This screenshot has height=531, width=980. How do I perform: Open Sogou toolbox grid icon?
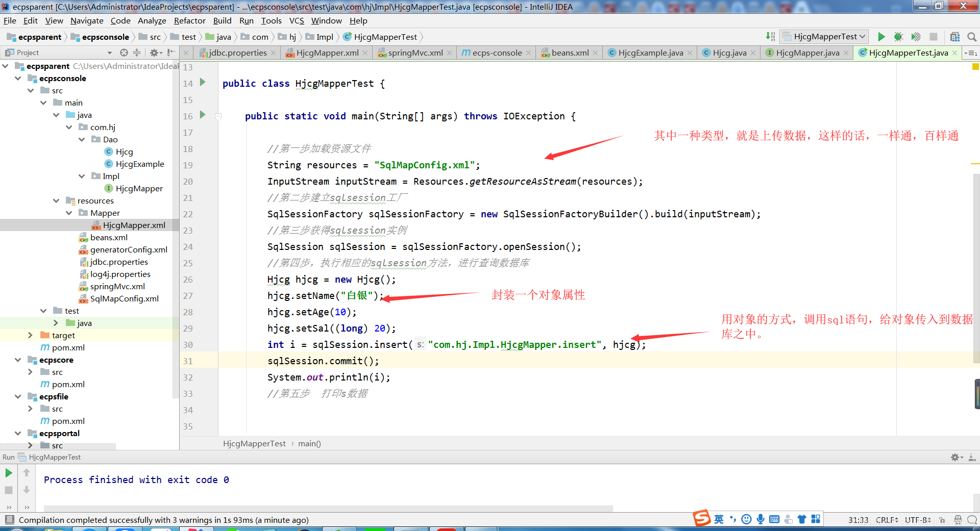(816, 519)
